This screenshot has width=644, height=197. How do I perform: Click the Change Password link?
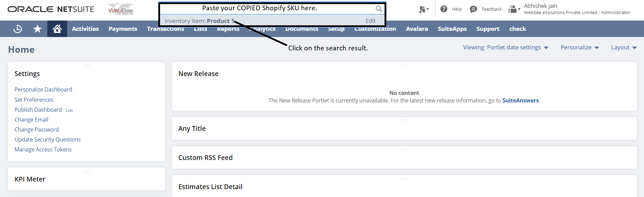click(37, 130)
